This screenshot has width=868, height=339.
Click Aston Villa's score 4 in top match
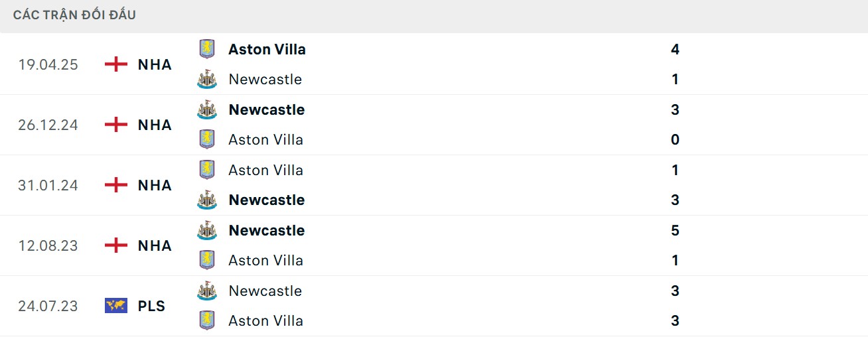pos(675,49)
